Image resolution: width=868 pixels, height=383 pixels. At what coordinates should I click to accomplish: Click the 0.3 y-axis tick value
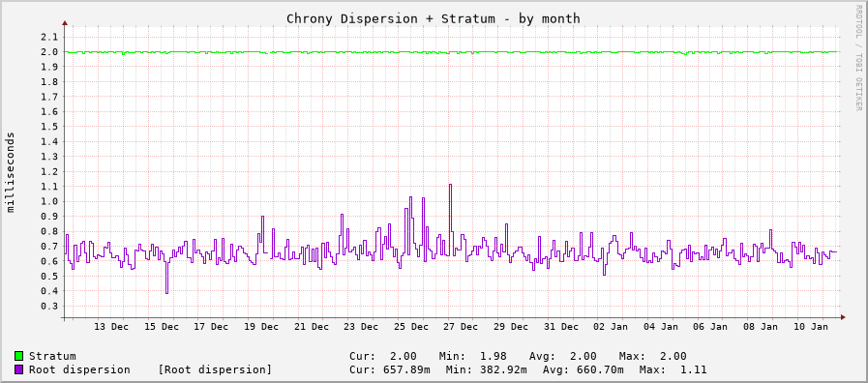point(49,306)
